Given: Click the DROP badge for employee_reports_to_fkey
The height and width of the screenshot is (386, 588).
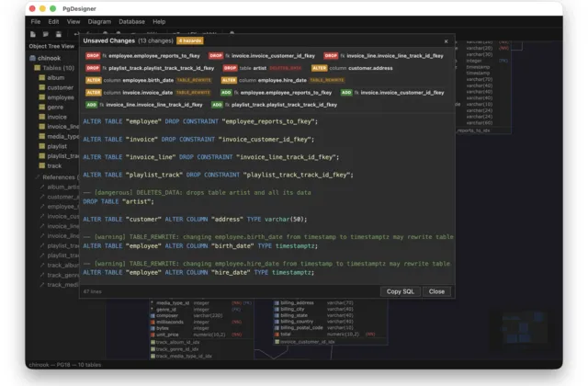Looking at the screenshot, I should (x=93, y=55).
